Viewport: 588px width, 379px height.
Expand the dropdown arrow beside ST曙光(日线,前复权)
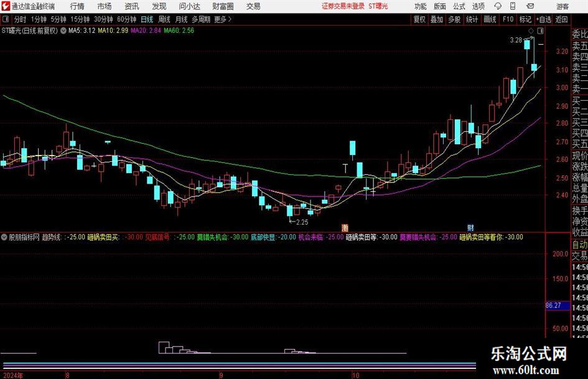pos(63,30)
